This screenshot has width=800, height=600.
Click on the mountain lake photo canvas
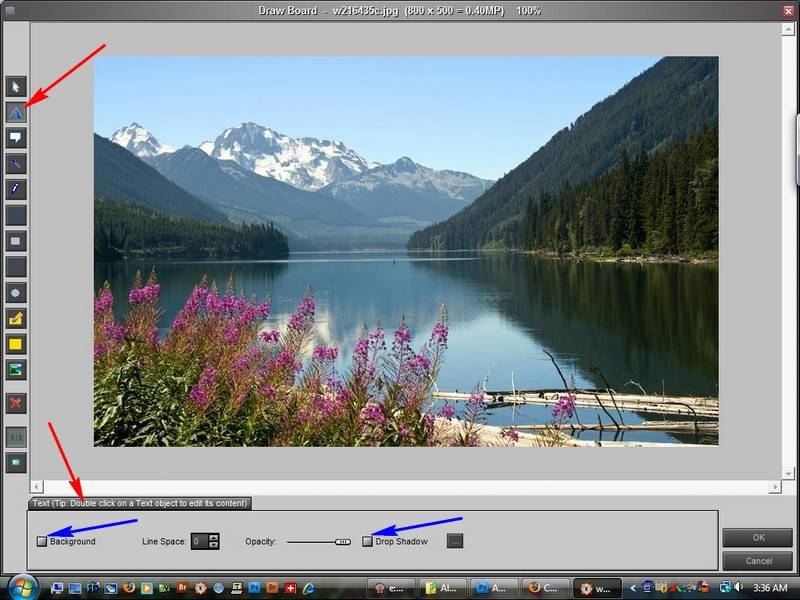click(x=406, y=251)
